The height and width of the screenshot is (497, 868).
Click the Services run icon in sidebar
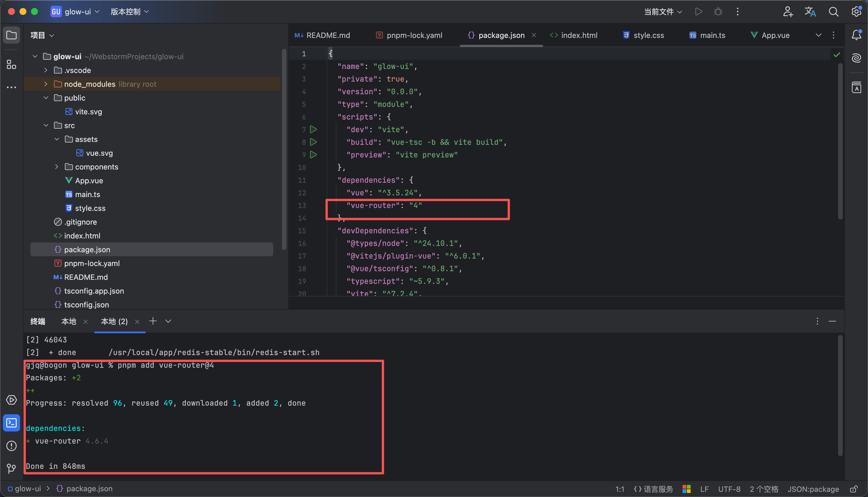[11, 400]
